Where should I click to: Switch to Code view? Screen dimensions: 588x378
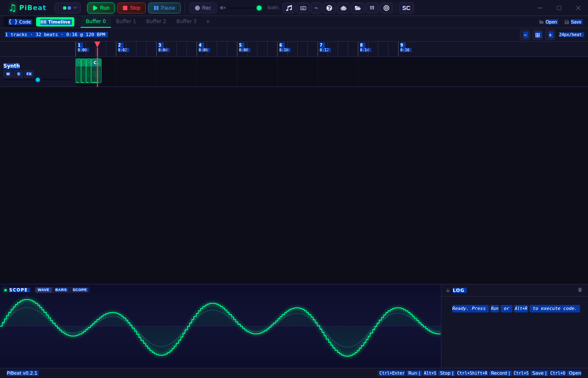coord(20,22)
